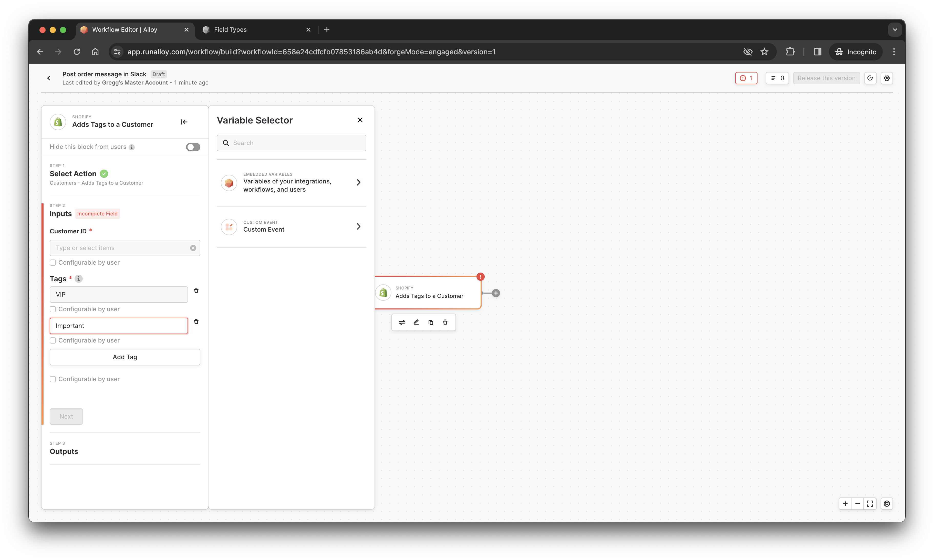Toggle Hide this block from users
Viewport: 934px width, 560px height.
(x=193, y=147)
